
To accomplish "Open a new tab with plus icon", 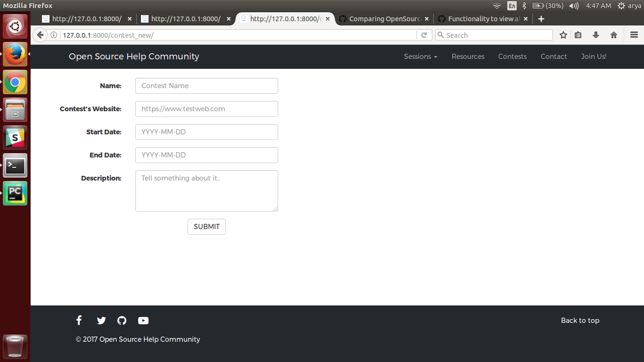I will [541, 19].
